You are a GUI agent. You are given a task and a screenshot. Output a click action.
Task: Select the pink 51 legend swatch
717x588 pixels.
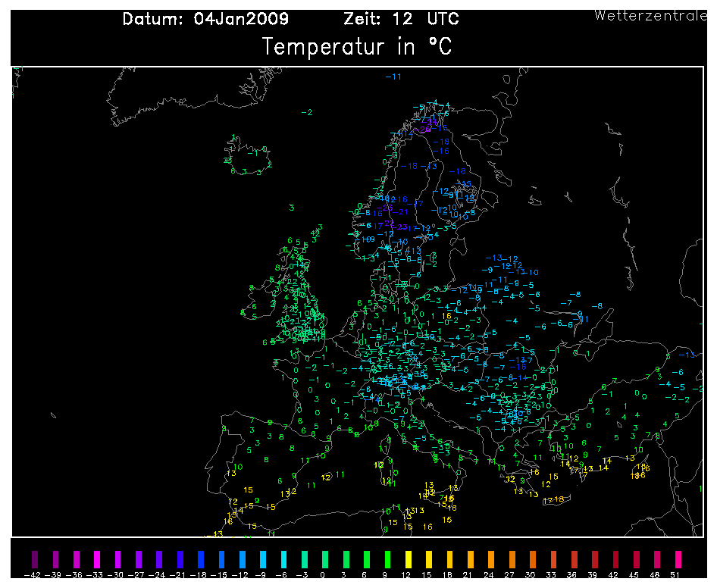[678, 560]
